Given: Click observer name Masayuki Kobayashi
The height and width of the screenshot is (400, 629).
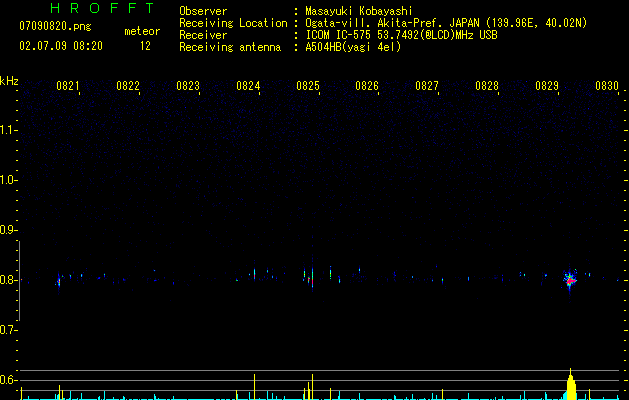Looking at the screenshot, I should [359, 11].
